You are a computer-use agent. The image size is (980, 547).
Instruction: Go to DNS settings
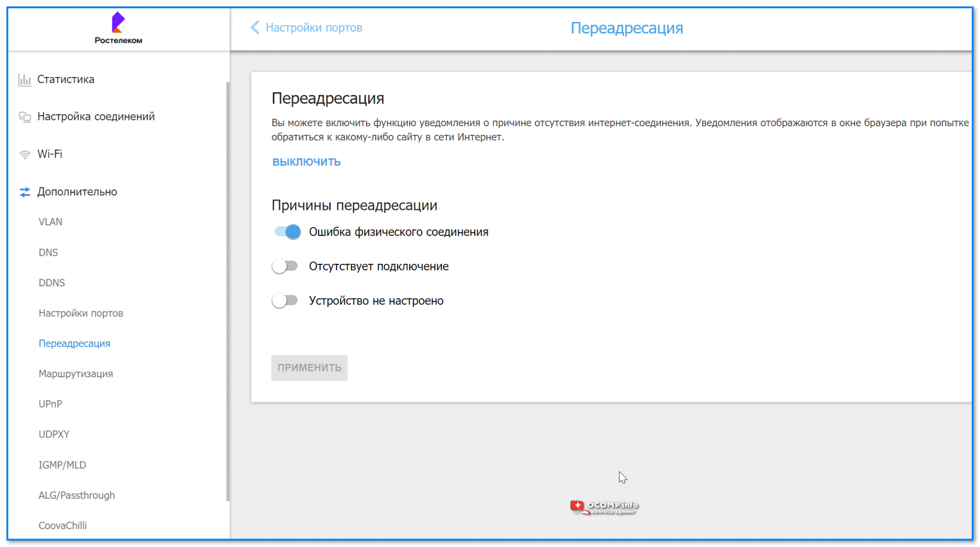pyautogui.click(x=48, y=252)
